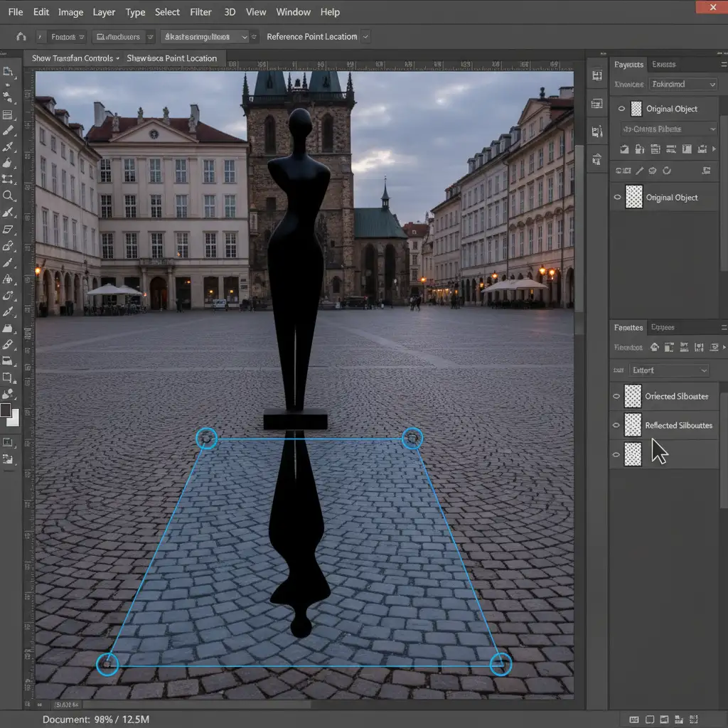The width and height of the screenshot is (728, 728).
Task: Click the home icon in options bar
Action: point(21,36)
